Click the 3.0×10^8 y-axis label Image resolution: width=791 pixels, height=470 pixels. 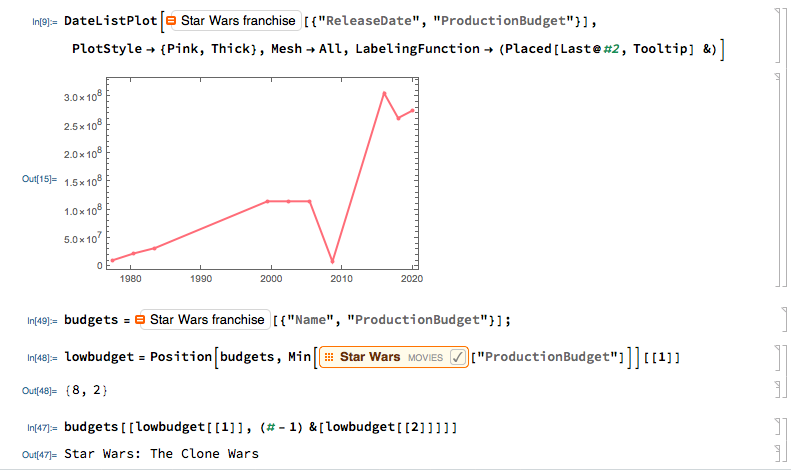[x=83, y=96]
